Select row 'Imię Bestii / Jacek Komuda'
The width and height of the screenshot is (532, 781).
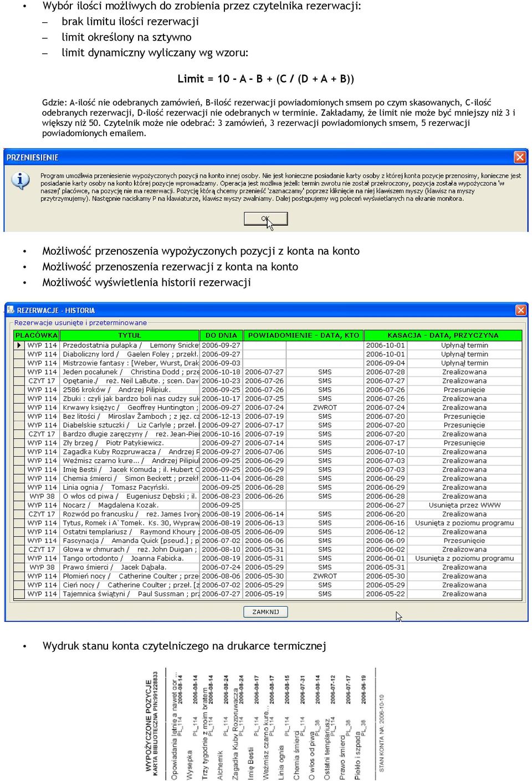click(x=267, y=469)
